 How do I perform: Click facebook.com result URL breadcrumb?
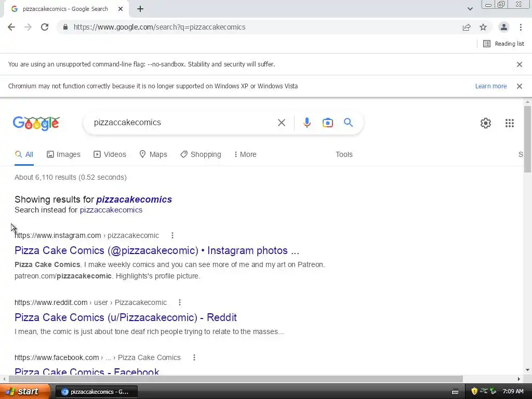(x=97, y=357)
